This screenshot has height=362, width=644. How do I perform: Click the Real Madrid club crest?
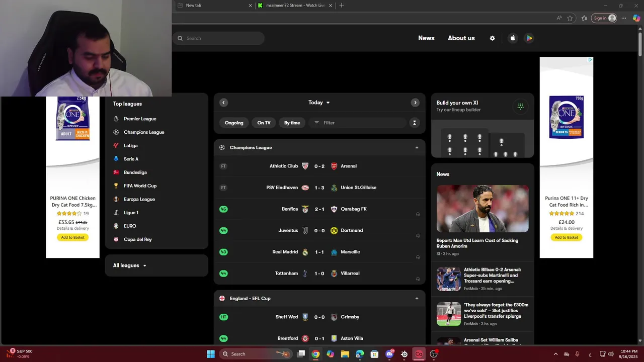click(x=305, y=252)
